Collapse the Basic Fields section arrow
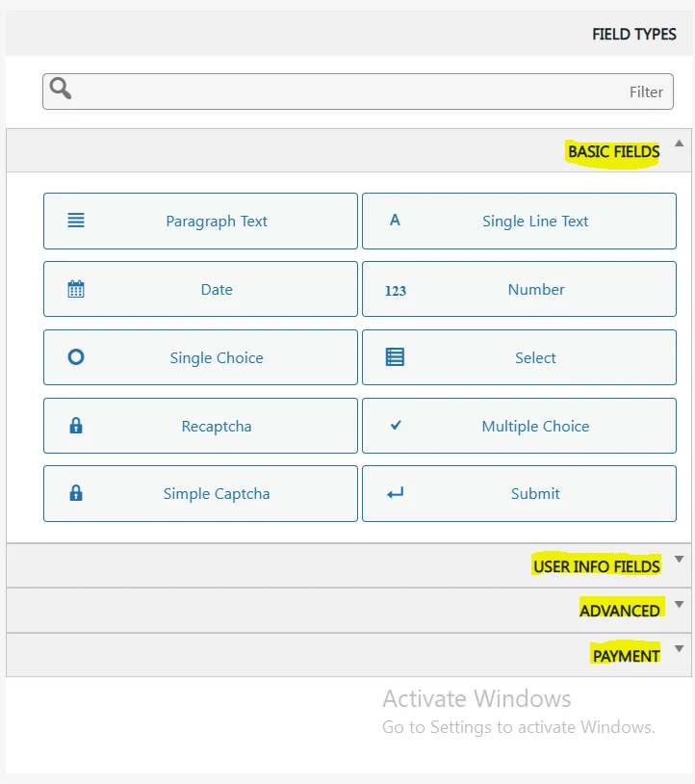This screenshot has width=695, height=784. 679,144
